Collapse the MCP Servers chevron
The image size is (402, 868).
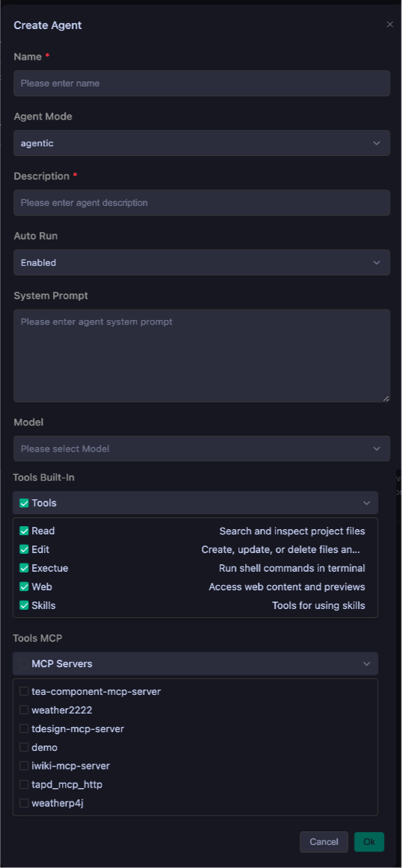pos(367,664)
